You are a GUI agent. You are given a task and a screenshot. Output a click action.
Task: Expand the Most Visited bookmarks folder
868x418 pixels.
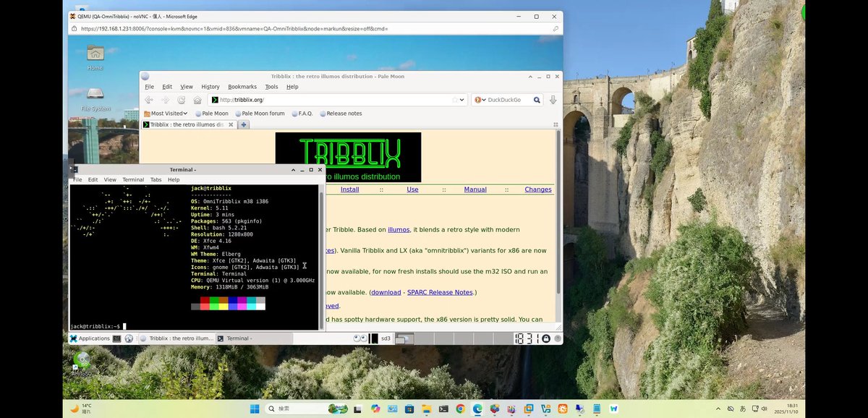(x=166, y=114)
